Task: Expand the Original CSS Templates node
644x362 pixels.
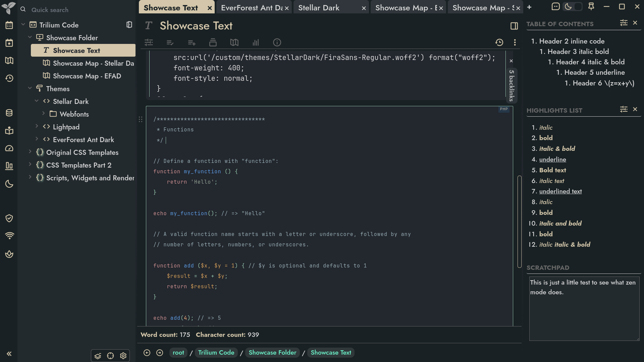Action: tap(30, 152)
